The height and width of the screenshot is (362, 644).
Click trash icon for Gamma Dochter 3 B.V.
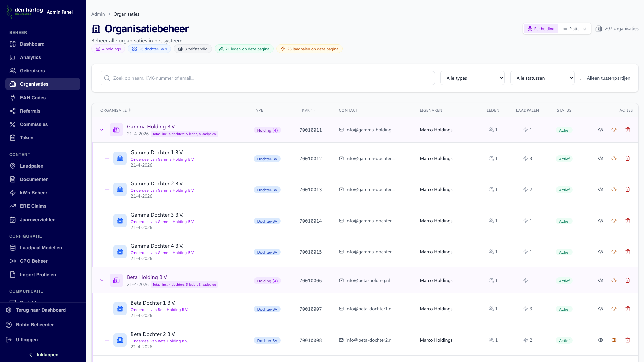(x=627, y=221)
